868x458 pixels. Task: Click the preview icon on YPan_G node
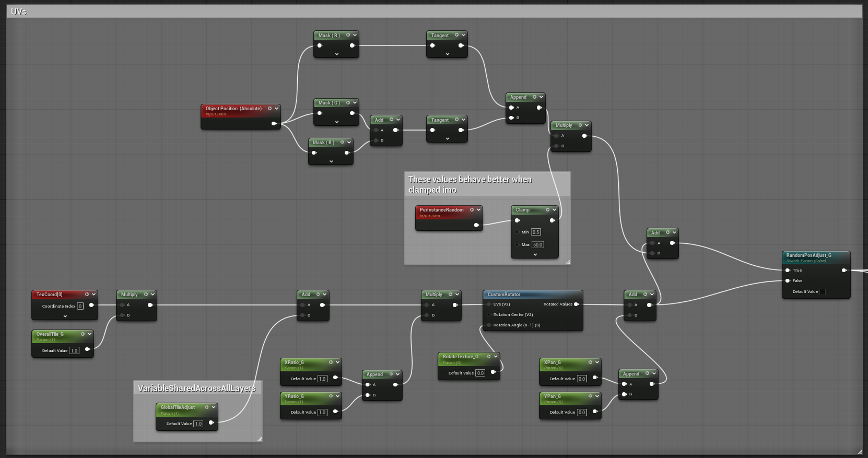(x=590, y=396)
